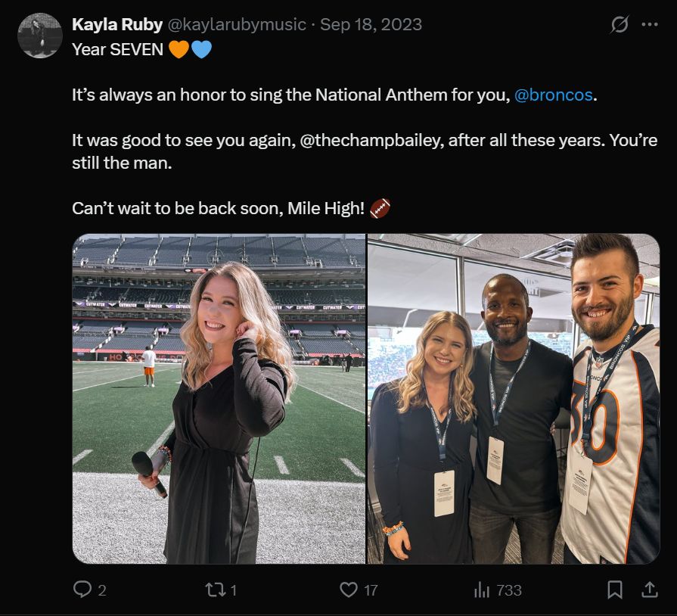The width and height of the screenshot is (677, 616).
Task: Click the like count number 17
Action: (370, 591)
